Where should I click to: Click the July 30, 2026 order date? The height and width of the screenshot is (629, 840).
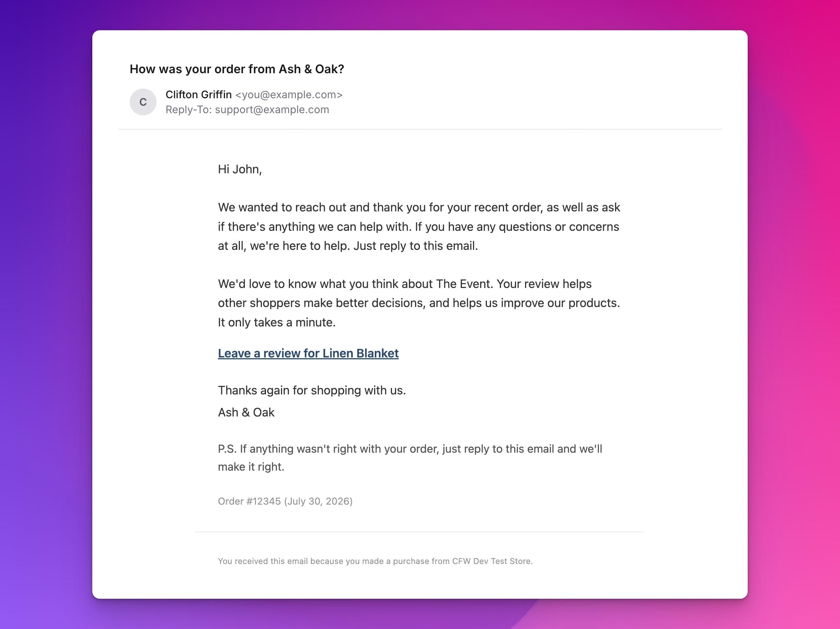318,501
